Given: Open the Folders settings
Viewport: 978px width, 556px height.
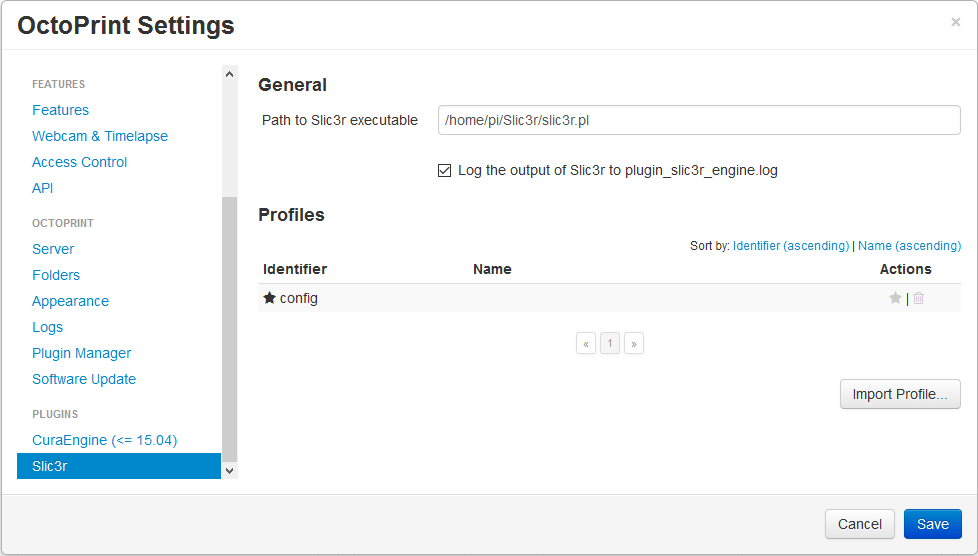Looking at the screenshot, I should pyautogui.click(x=56, y=275).
